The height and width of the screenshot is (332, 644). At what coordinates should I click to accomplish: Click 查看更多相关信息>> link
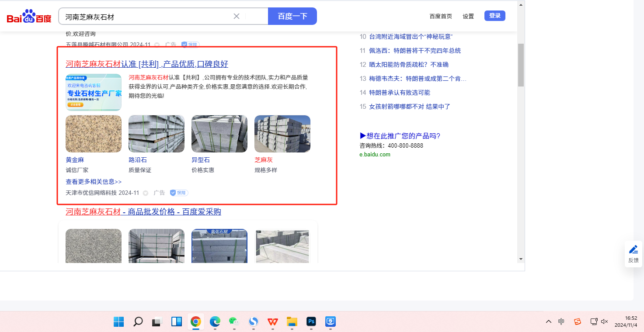coord(94,182)
